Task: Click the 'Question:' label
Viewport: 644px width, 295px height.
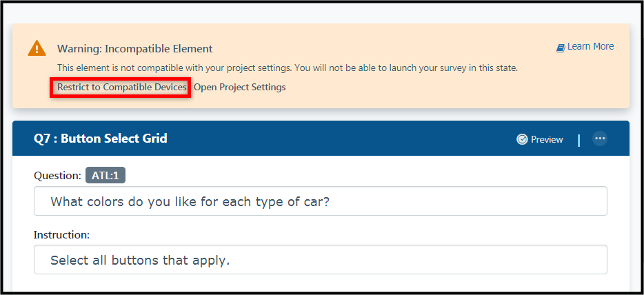Action: pos(57,176)
